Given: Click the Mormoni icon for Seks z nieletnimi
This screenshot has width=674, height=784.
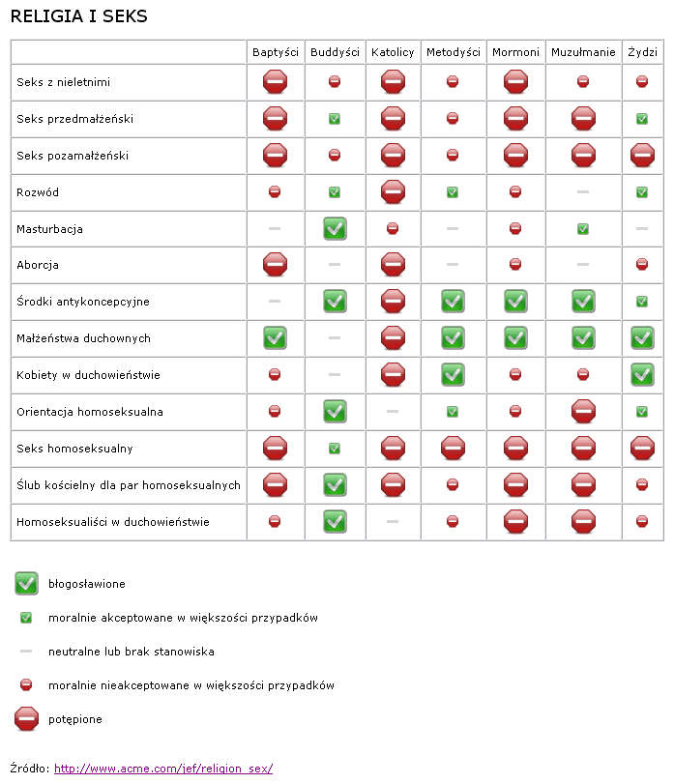Looking at the screenshot, I should [x=515, y=82].
